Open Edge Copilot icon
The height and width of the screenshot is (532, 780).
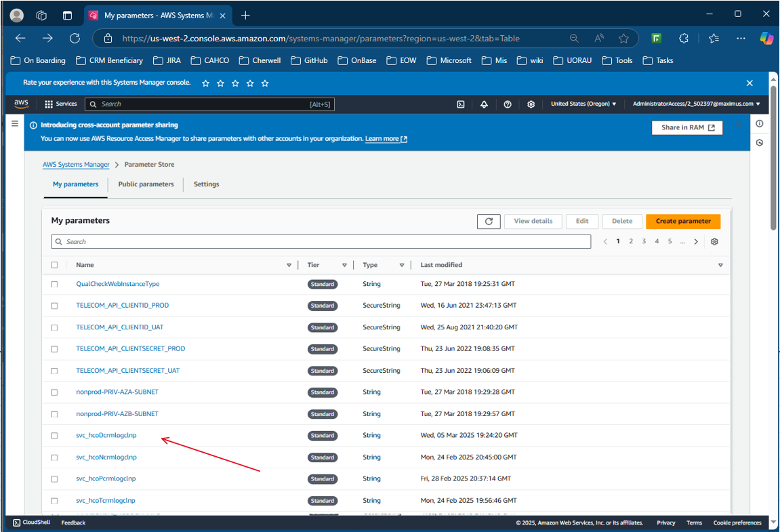pyautogui.click(x=766, y=39)
